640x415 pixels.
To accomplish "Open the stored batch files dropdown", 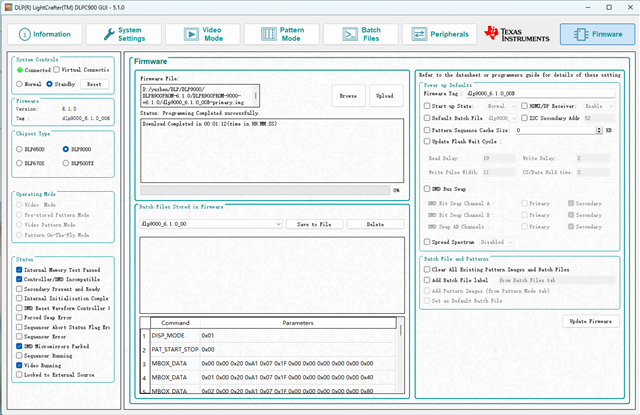I will (x=211, y=224).
